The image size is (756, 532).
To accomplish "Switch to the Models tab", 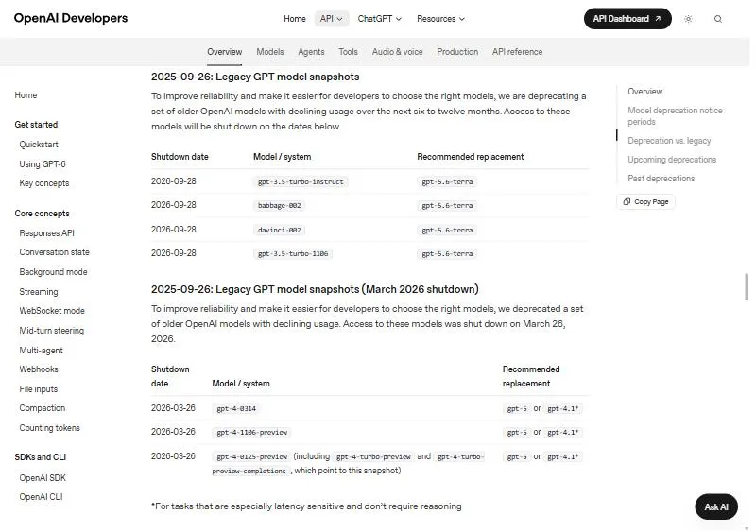I will (270, 52).
